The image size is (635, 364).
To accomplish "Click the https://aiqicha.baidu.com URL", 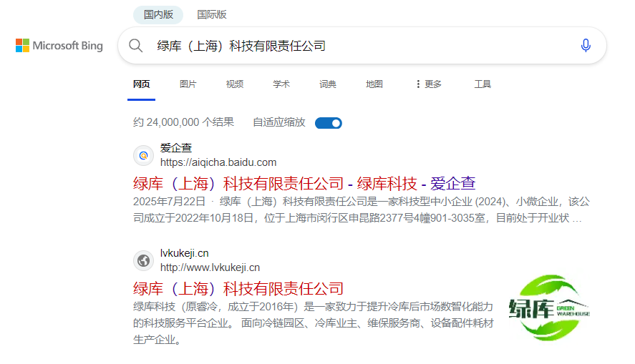I will pos(218,162).
